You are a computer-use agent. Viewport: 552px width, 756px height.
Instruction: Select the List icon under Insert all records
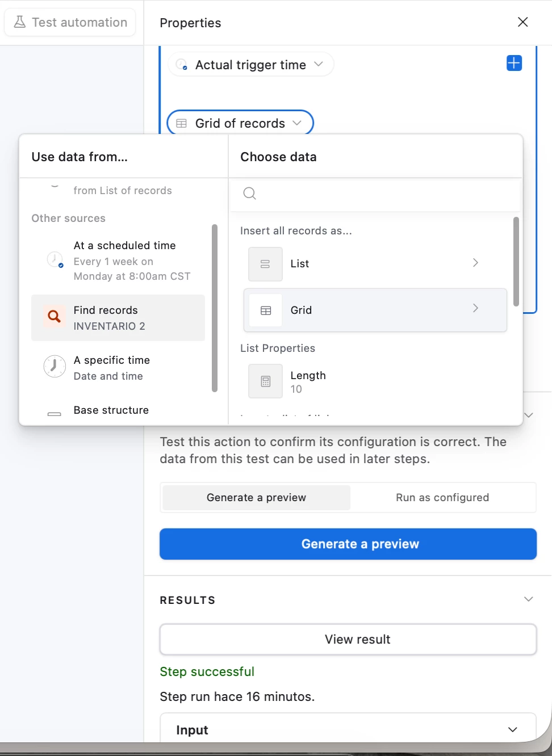(x=265, y=264)
